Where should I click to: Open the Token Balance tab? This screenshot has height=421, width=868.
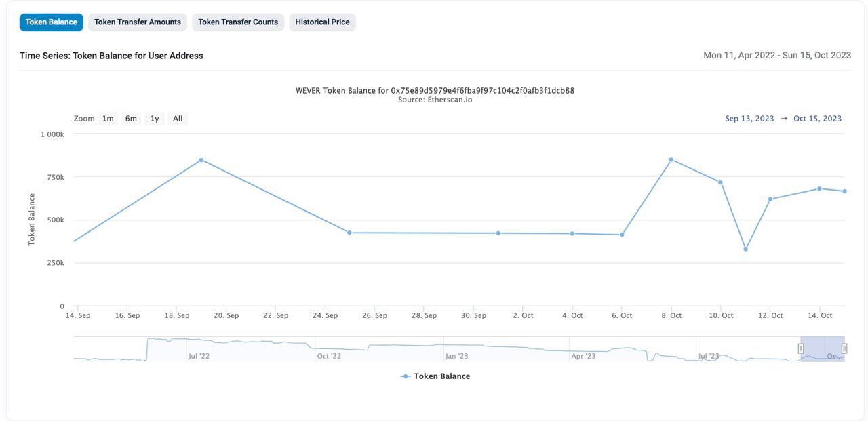point(51,22)
